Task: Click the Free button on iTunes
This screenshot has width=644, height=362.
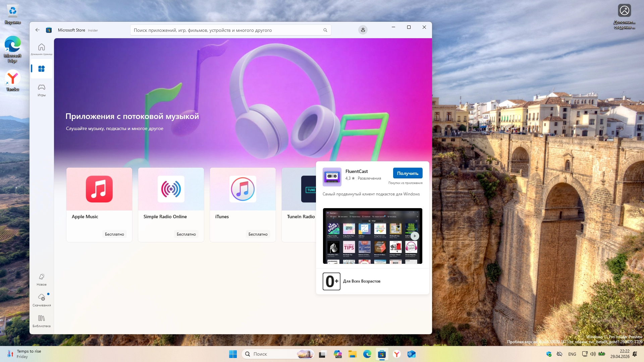Action: coord(258,234)
